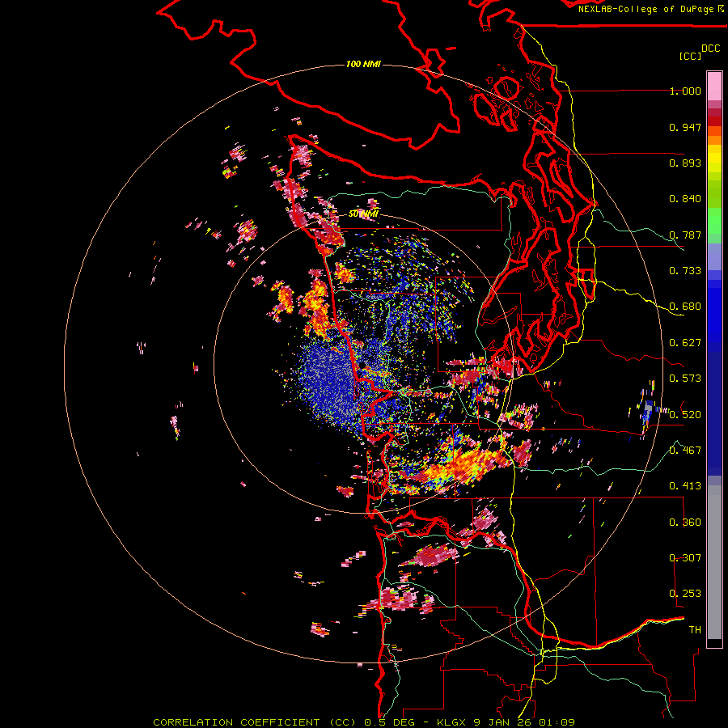Image resolution: width=728 pixels, height=728 pixels.
Task: Click the 0.573 legend value
Action: [685, 379]
